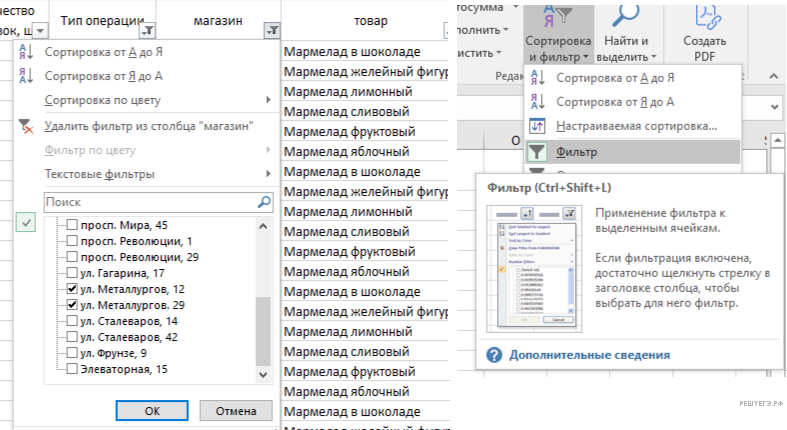Click remove filter icon for column "магазин"
The height and width of the screenshot is (430, 787).
click(26, 126)
